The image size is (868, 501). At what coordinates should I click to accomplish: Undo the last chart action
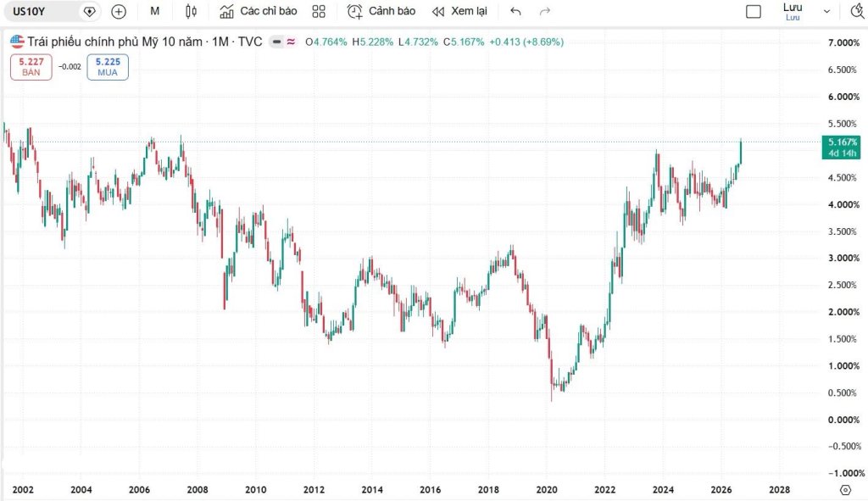click(515, 11)
